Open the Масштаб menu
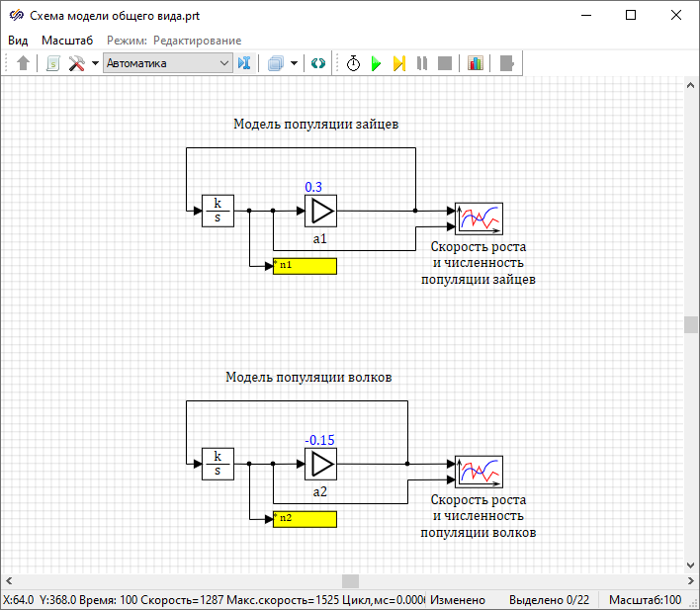This screenshot has width=700, height=610. [x=67, y=40]
